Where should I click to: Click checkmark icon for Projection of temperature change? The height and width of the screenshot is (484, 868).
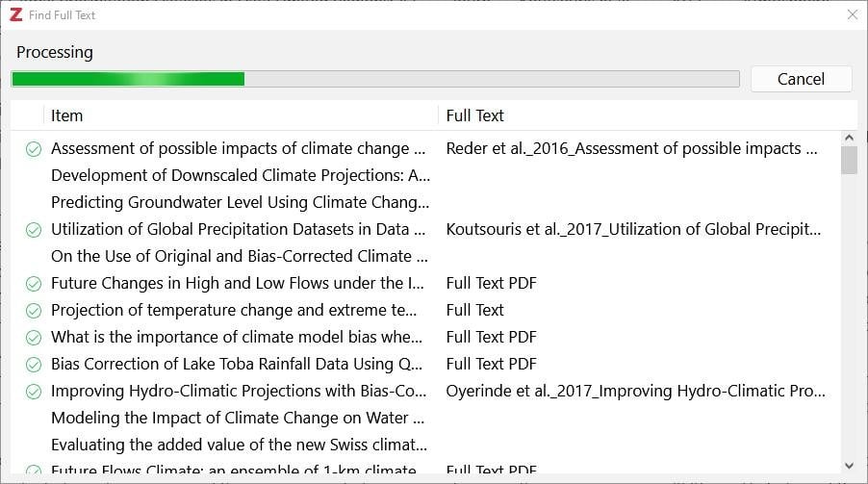click(x=34, y=311)
